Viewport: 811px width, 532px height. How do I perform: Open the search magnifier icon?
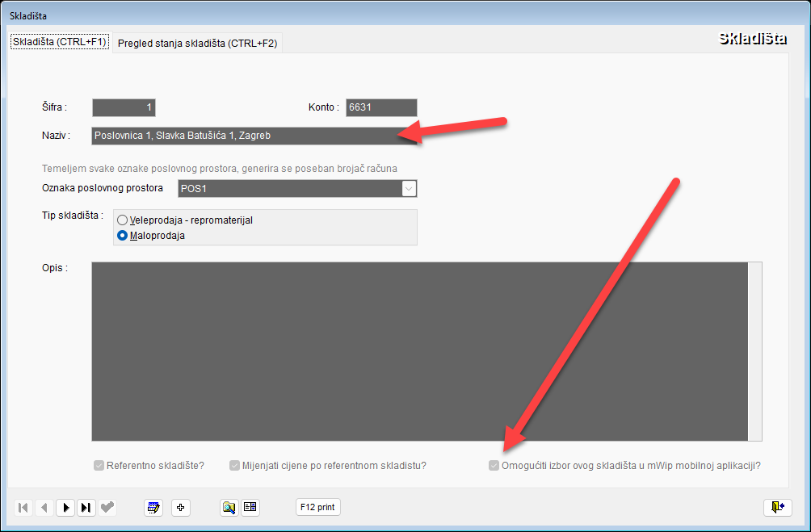(x=229, y=508)
